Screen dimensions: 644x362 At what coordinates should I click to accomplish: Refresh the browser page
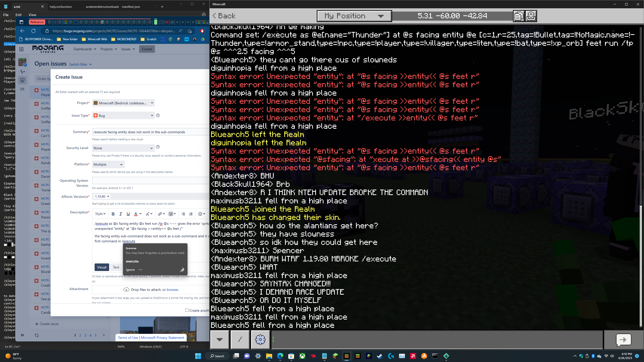(x=33, y=31)
